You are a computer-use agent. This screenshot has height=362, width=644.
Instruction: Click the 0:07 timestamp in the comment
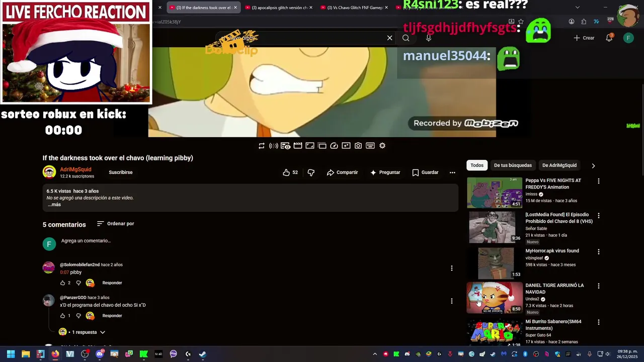[64, 273]
